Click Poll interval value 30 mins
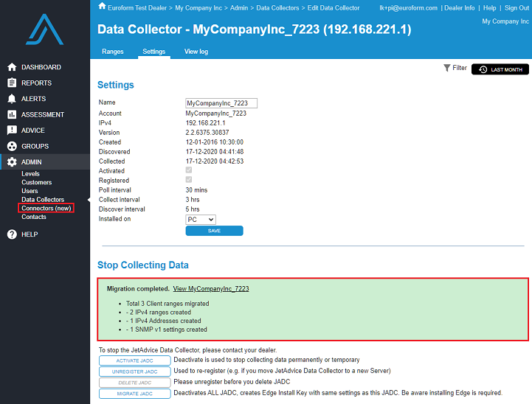532x404 pixels. point(196,190)
